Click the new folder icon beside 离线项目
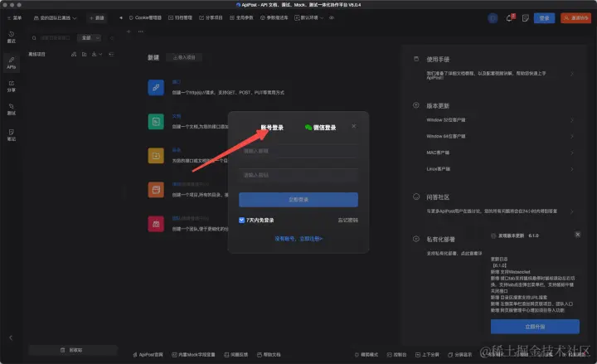Screen dimensions: 597x364 click(x=84, y=55)
